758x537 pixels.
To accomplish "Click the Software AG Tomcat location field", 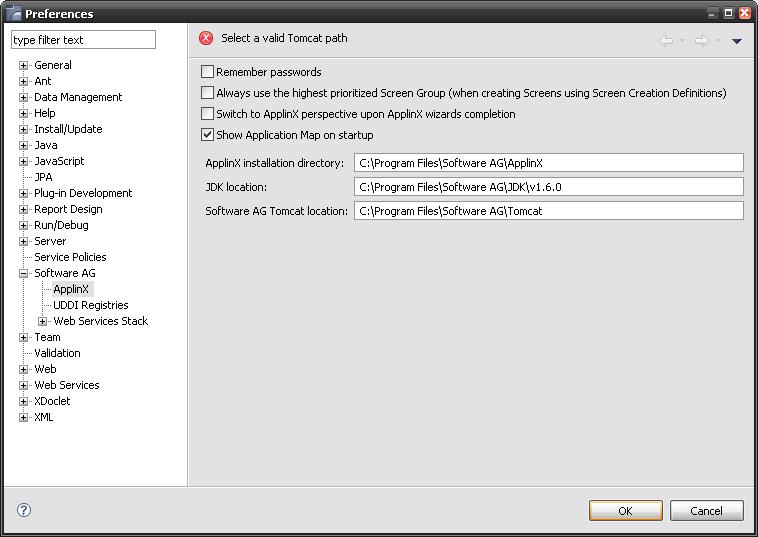I will pyautogui.click(x=549, y=211).
